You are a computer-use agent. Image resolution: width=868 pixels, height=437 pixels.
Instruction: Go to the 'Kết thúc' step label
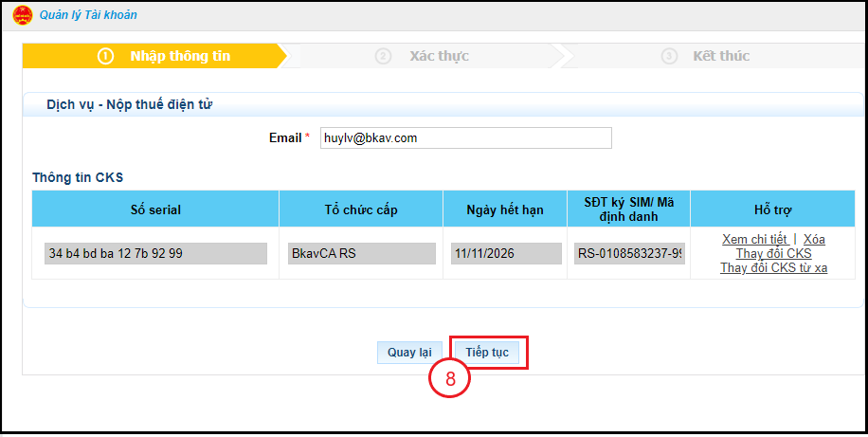721,56
